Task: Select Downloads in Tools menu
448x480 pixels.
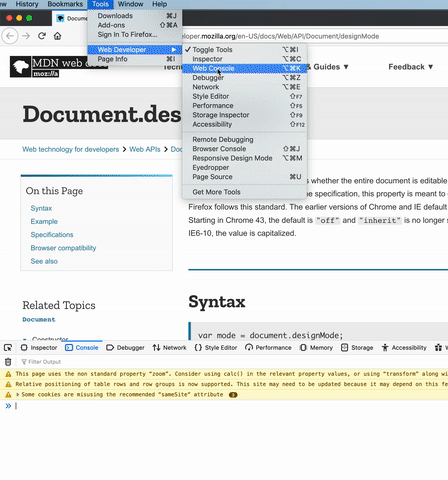Action: tap(135, 16)
